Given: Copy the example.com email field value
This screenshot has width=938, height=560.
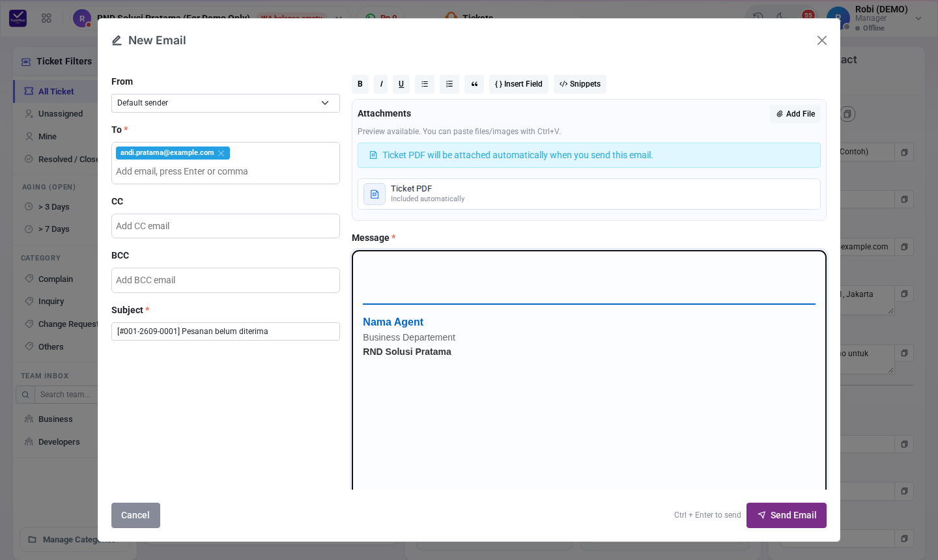Looking at the screenshot, I should [904, 247].
